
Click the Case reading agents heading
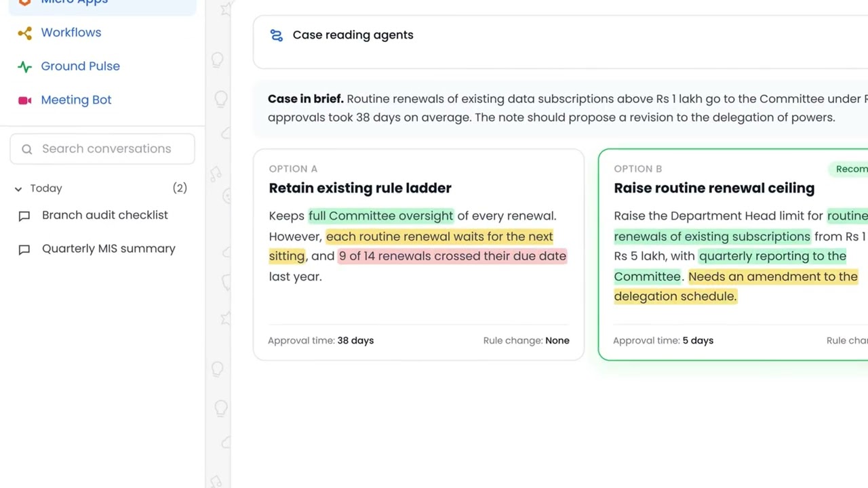(353, 35)
